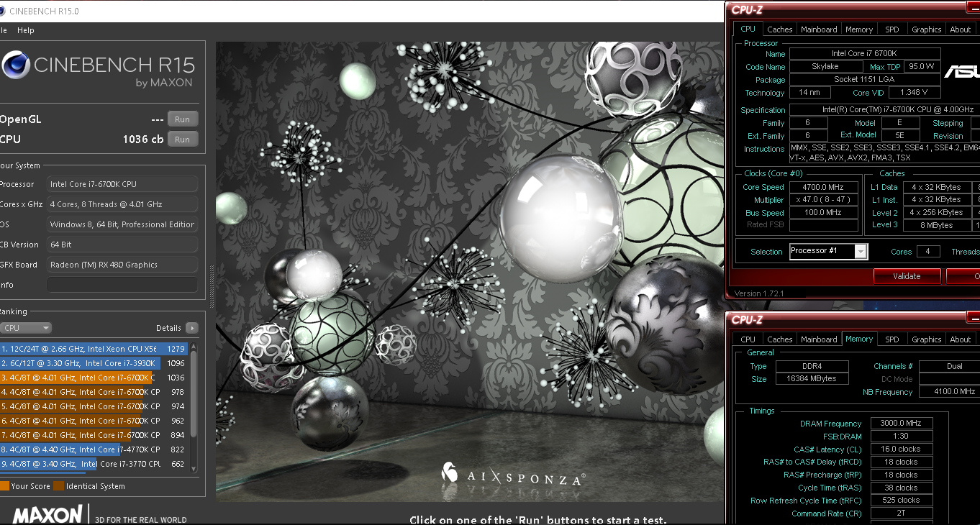Click the AIXSPONZA logo in render
980x525 pixels.
(513, 475)
